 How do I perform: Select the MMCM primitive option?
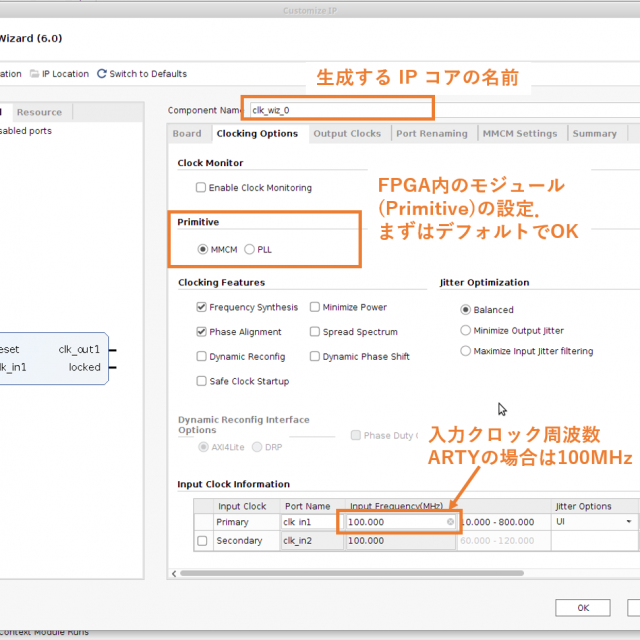(203, 249)
